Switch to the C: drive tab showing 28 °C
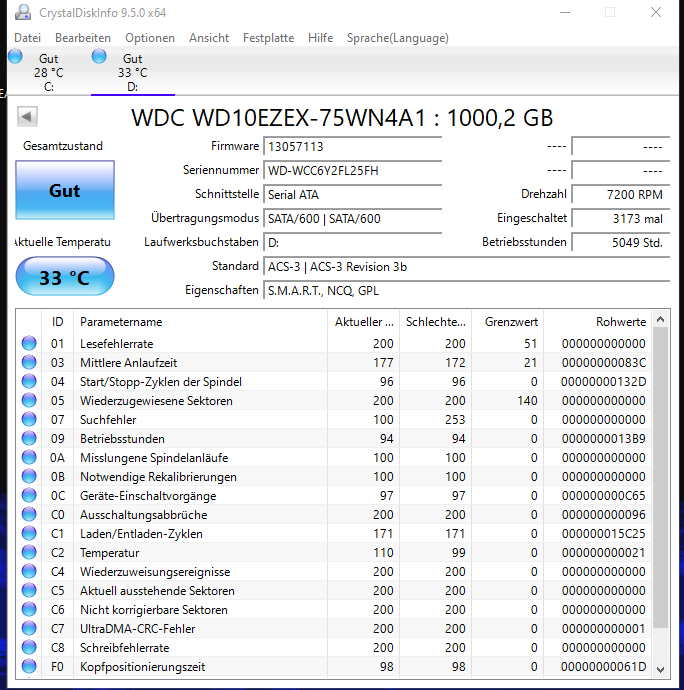Screen dimensions: 684x690 coord(48,72)
